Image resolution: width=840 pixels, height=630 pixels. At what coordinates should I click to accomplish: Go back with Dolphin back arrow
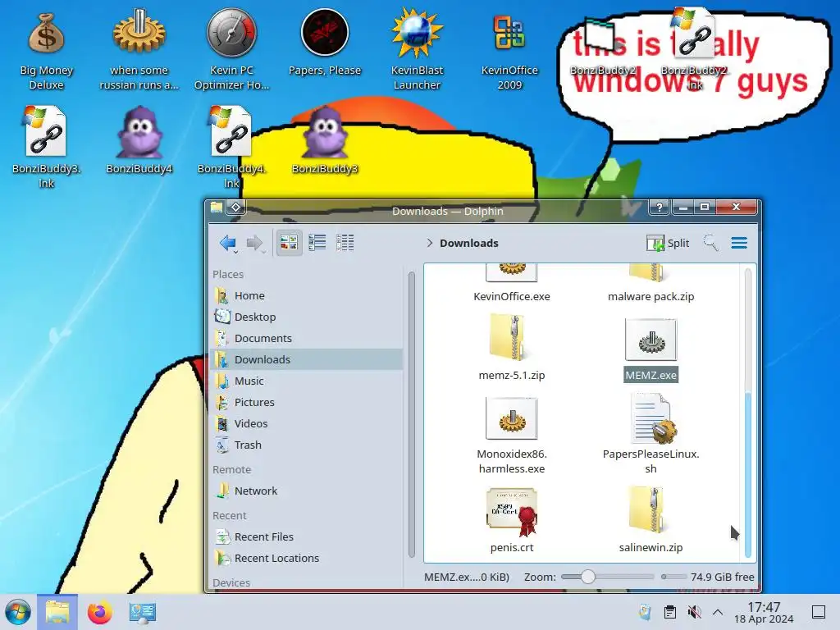click(228, 243)
